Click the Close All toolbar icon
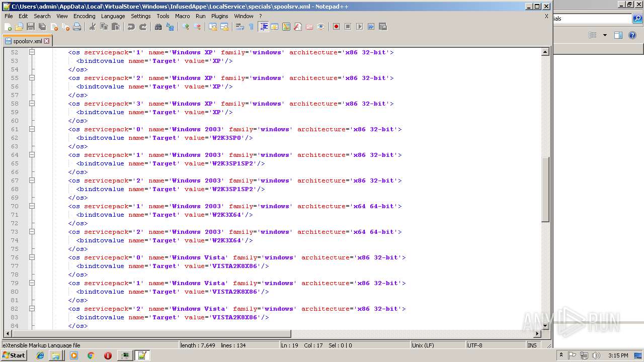The height and width of the screenshot is (362, 644). click(x=65, y=27)
